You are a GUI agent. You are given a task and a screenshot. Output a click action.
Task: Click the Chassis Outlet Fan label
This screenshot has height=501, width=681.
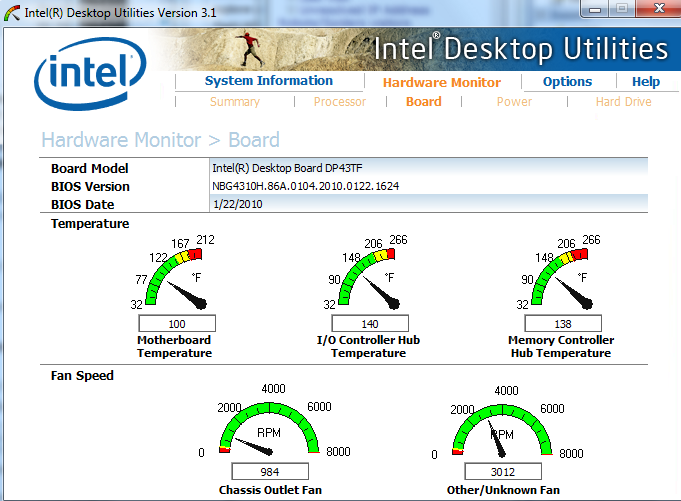pyautogui.click(x=270, y=490)
